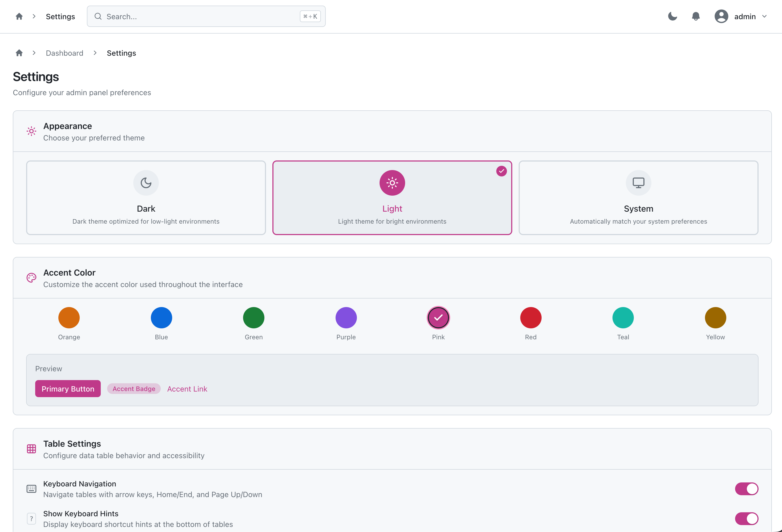
Task: Expand the admin user dropdown chevron
Action: pos(764,16)
